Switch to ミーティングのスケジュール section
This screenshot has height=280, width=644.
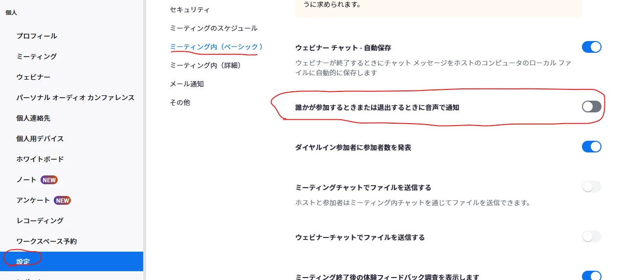(214, 28)
